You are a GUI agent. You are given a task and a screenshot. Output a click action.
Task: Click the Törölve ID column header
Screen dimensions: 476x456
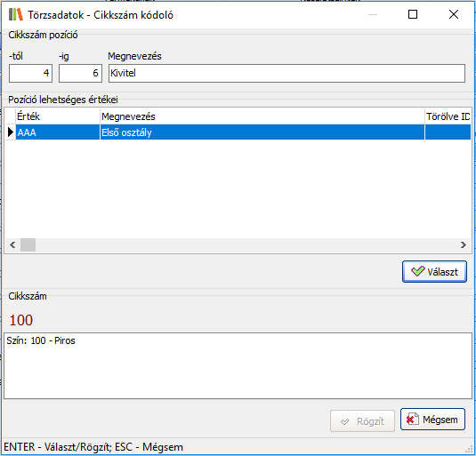click(448, 116)
